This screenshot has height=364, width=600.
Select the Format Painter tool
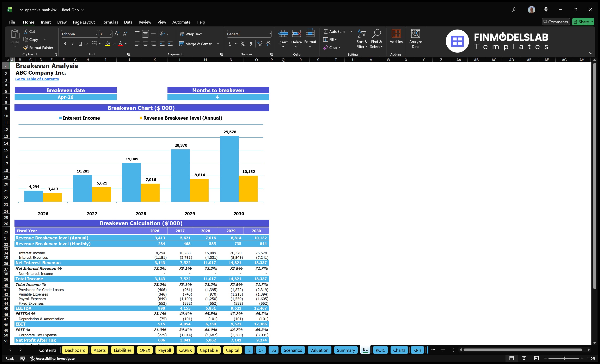[38, 48]
